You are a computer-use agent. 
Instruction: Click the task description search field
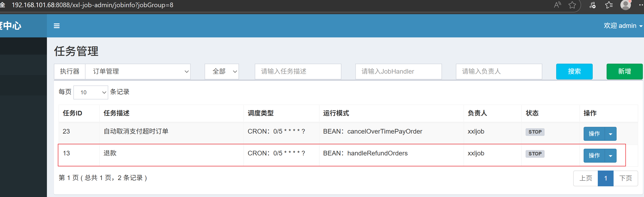coord(298,72)
